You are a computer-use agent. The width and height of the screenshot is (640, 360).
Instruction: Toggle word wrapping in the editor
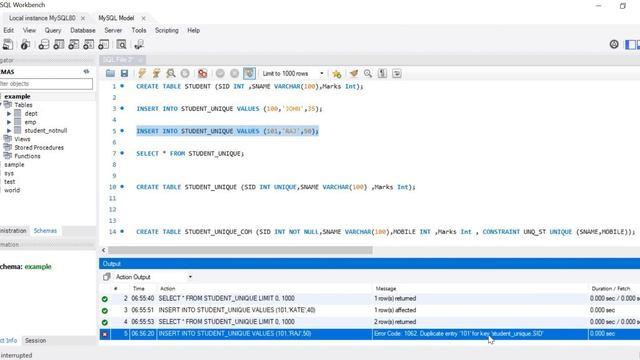pos(397,73)
